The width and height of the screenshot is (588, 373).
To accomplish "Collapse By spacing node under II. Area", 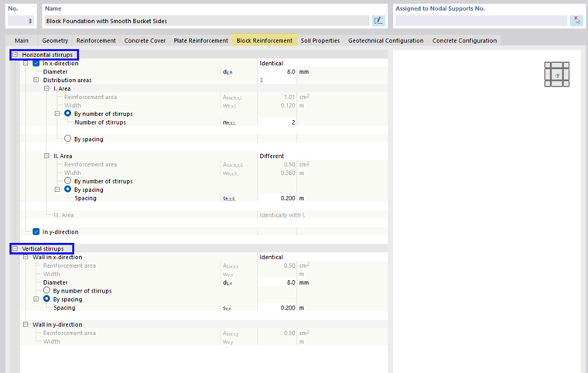I will click(x=57, y=190).
